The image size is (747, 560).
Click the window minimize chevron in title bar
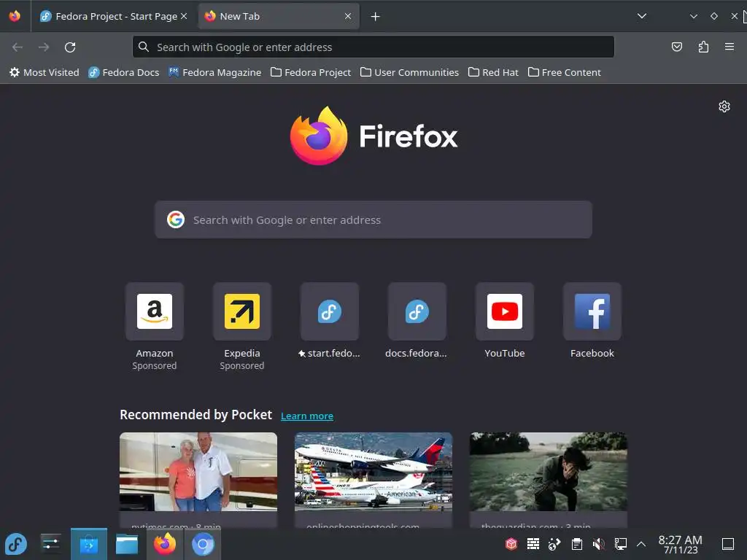coord(694,16)
